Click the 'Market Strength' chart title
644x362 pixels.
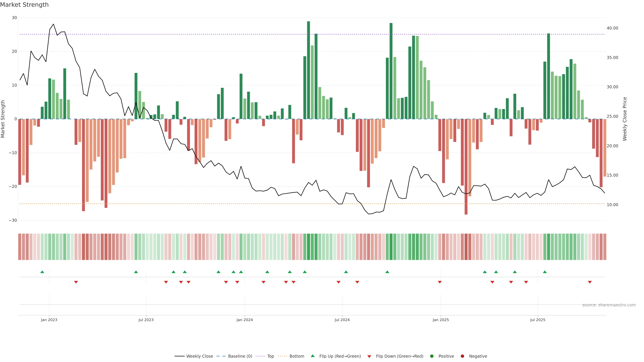[x=24, y=5]
